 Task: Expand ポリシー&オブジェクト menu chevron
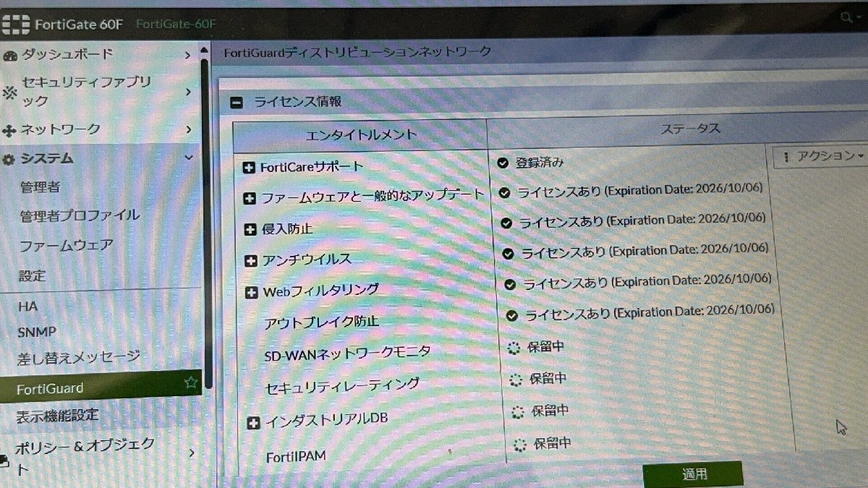pyautogui.click(x=192, y=453)
